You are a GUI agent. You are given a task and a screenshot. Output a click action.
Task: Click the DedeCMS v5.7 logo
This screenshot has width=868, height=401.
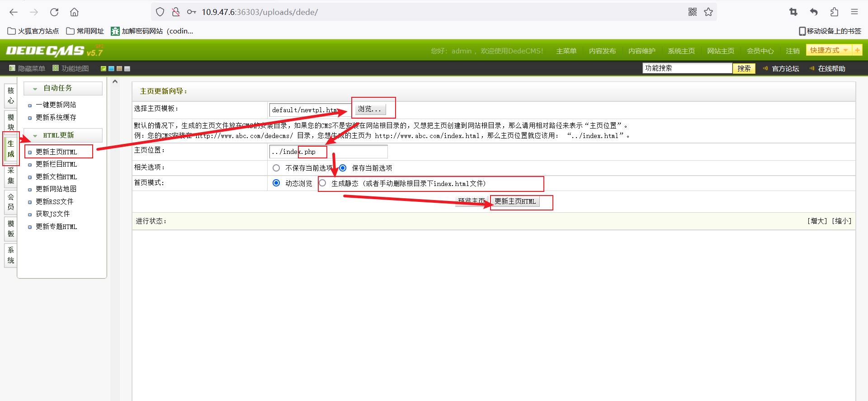pos(55,50)
